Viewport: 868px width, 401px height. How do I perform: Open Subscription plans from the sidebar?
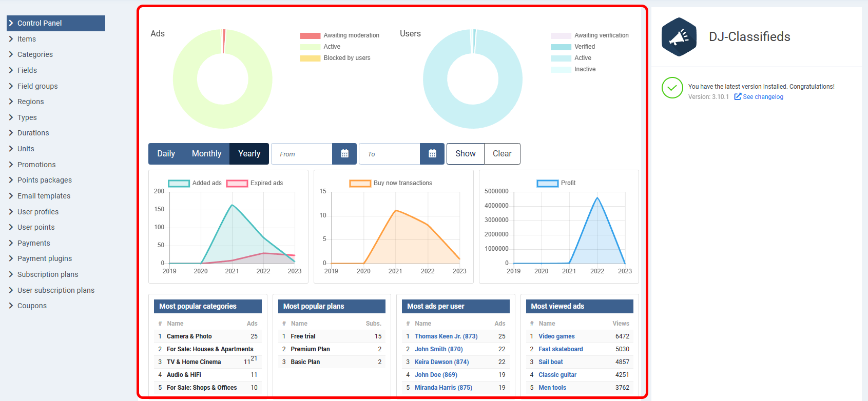[48, 274]
